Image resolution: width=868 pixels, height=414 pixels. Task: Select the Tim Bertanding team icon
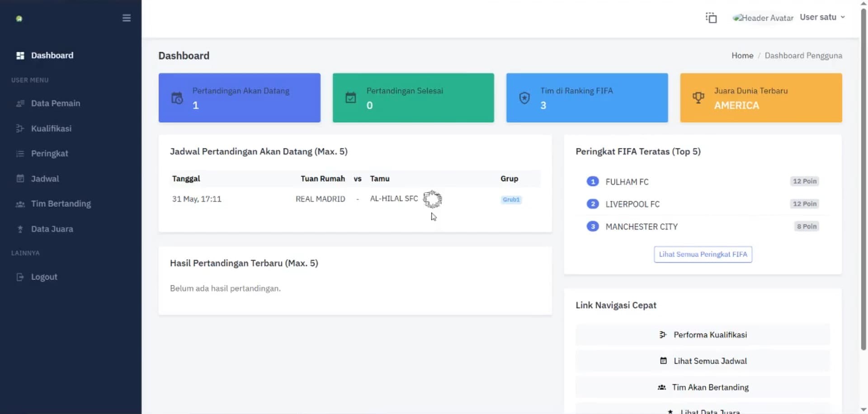coord(20,204)
